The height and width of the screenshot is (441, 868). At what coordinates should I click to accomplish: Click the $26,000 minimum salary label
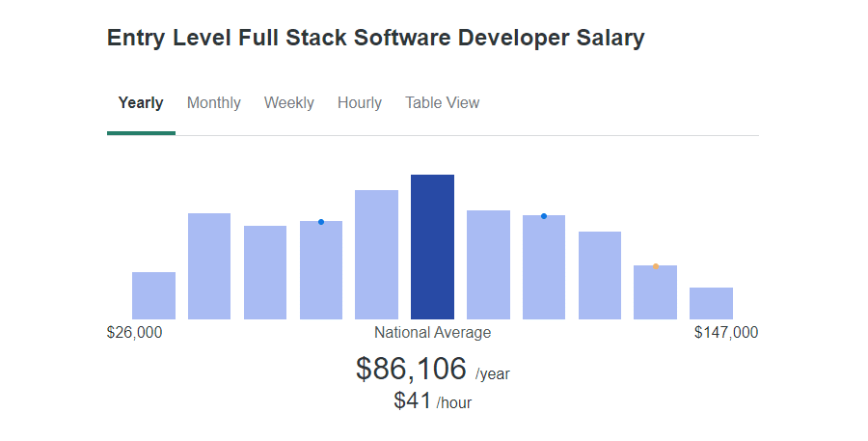point(134,333)
